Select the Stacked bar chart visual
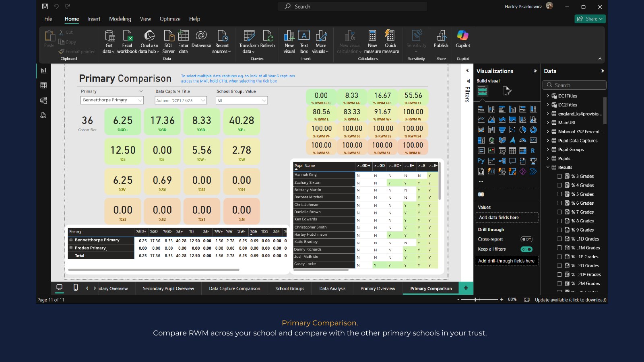The width and height of the screenshot is (644, 362). point(481,109)
